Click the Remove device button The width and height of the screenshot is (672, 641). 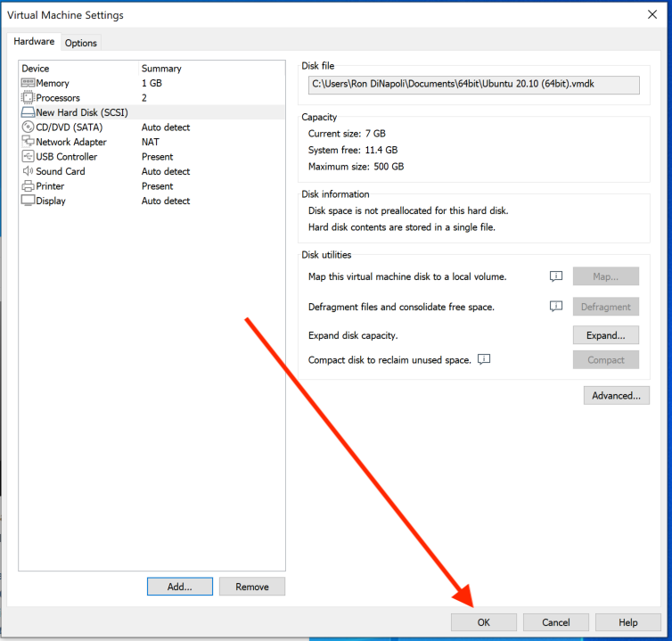coord(251,587)
